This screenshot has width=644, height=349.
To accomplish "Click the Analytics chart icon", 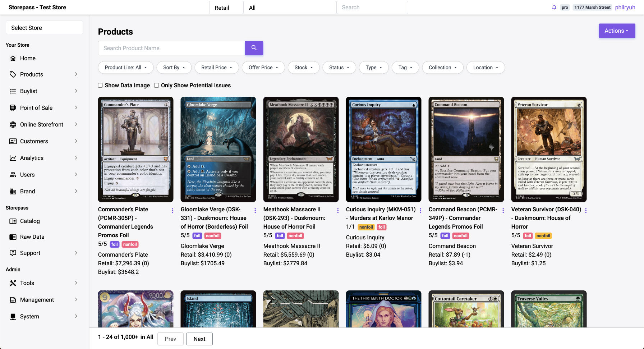I will (13, 158).
